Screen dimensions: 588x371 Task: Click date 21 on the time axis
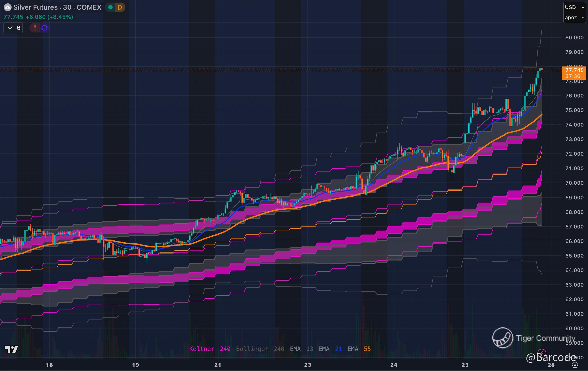coord(218,365)
